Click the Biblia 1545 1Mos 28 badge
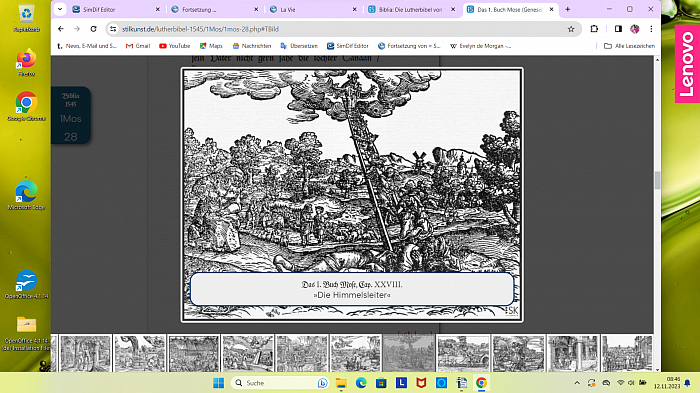 point(71,115)
